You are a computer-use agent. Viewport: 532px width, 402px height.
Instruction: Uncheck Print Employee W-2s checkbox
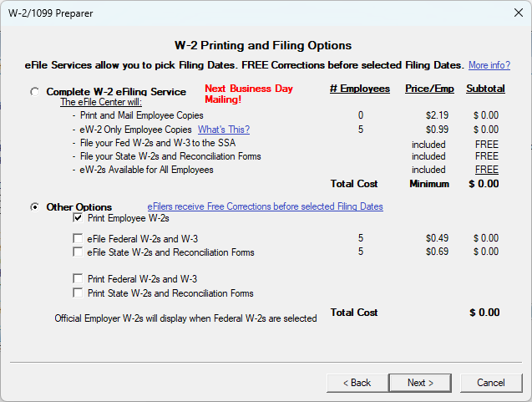click(79, 218)
